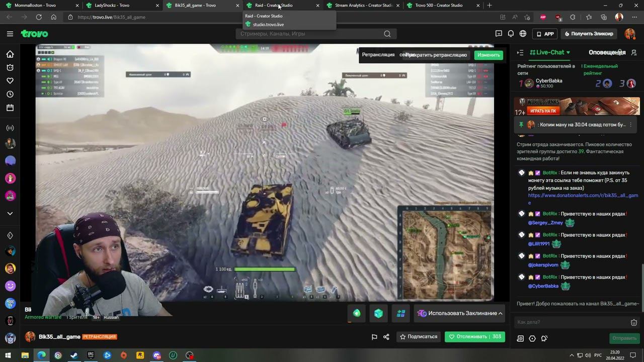Image resolution: width=644 pixels, height=362 pixels.
Task: Switch to the LadyShockz - Trovo tab
Action: [122, 6]
